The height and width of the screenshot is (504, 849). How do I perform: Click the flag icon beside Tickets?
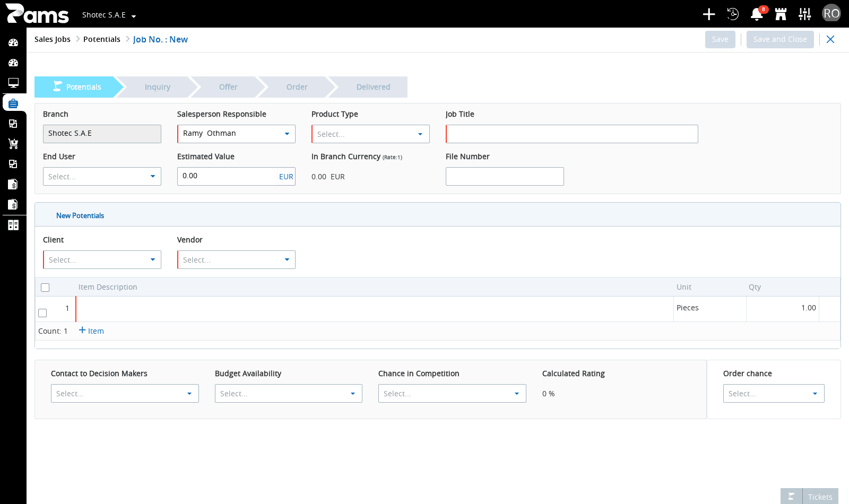791,497
